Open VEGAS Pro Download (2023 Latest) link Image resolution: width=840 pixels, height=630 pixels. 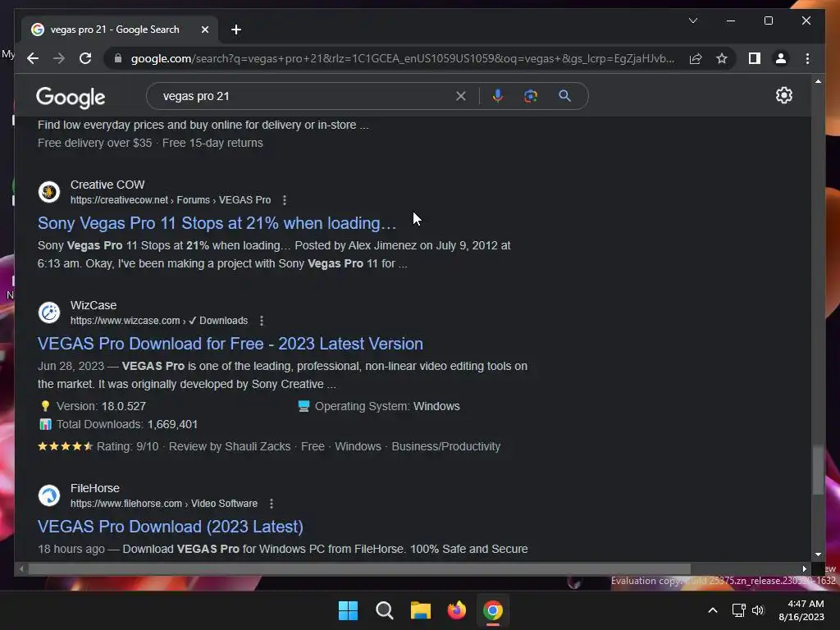(x=171, y=527)
